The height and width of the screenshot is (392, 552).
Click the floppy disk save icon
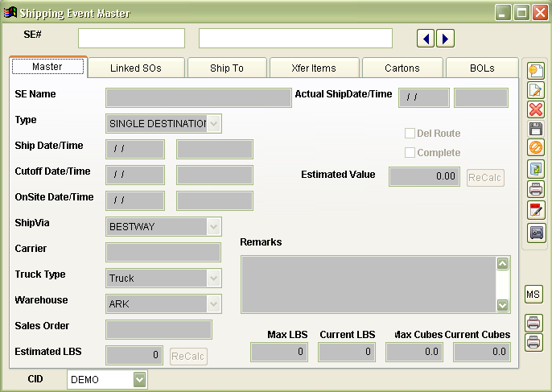tap(536, 129)
